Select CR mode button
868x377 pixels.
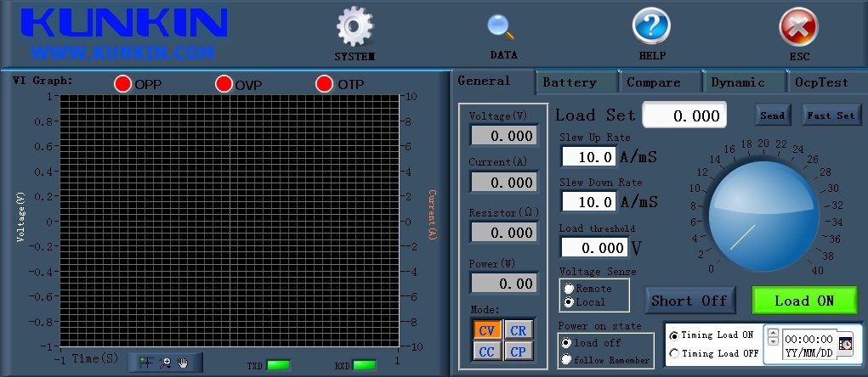pyautogui.click(x=518, y=330)
